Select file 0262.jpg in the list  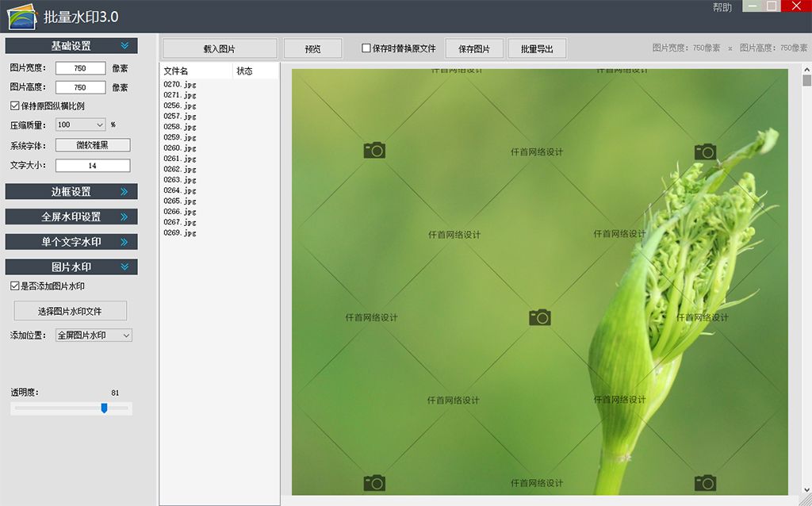click(x=180, y=169)
